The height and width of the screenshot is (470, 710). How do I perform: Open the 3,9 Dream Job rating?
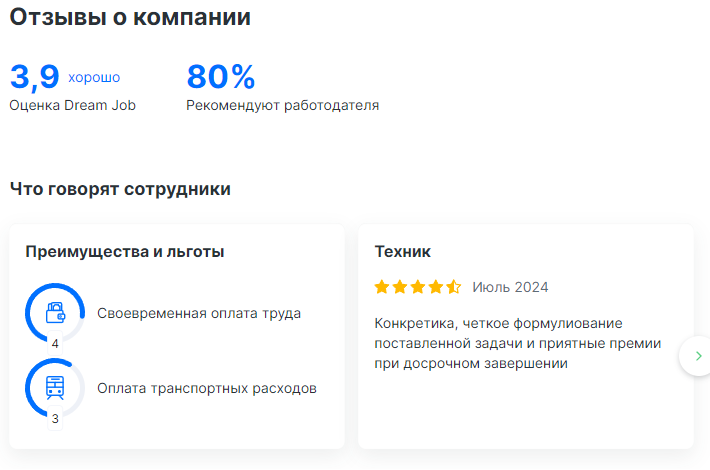point(35,77)
